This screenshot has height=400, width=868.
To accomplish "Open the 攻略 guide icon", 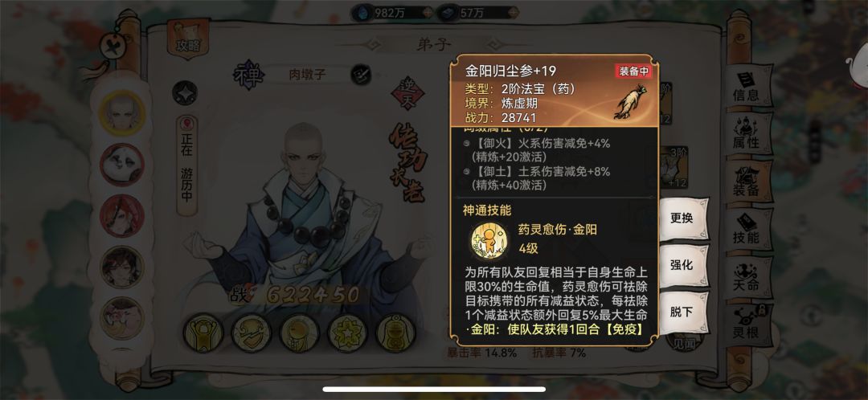I will click(188, 39).
